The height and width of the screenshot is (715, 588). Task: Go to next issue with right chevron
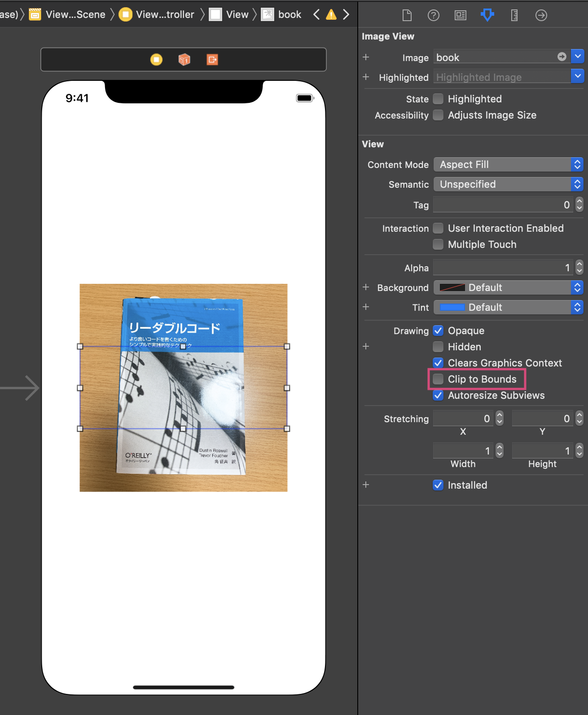pos(346,14)
